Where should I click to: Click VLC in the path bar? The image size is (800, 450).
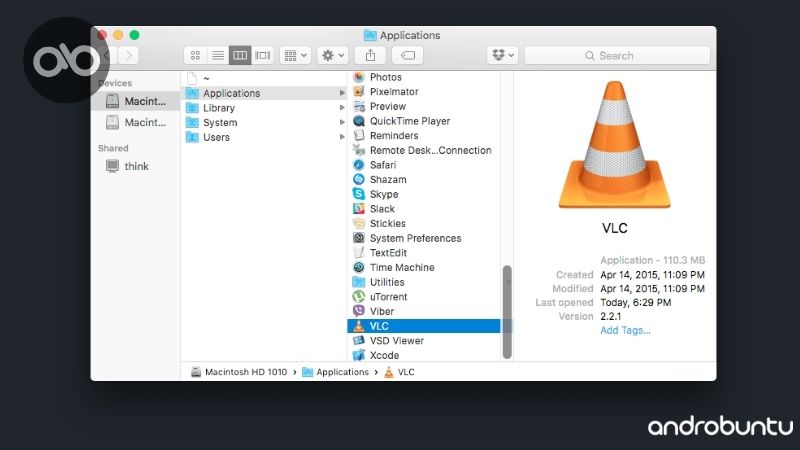pos(399,372)
